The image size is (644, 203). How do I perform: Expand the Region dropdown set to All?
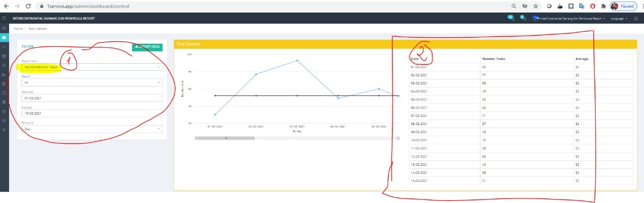coord(92,82)
